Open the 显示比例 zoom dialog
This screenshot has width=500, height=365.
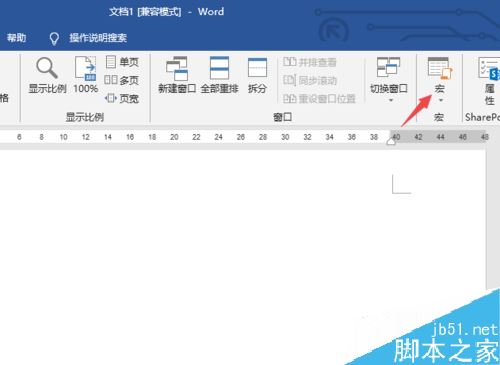tap(47, 75)
